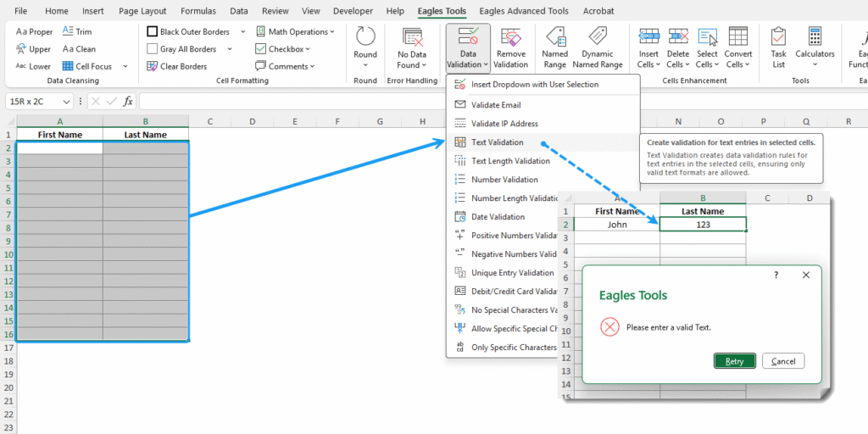
Task: Toggle the Data Validation dropdown button
Action: tap(468, 48)
